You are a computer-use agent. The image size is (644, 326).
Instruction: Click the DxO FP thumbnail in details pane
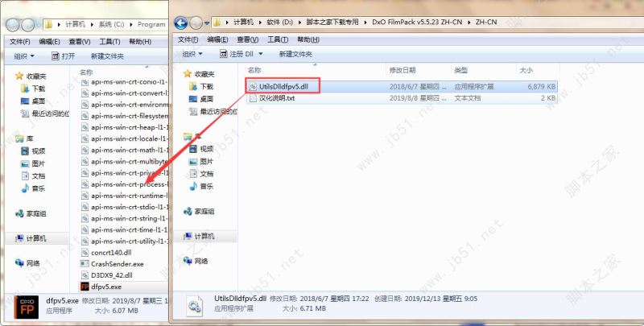coord(27,307)
